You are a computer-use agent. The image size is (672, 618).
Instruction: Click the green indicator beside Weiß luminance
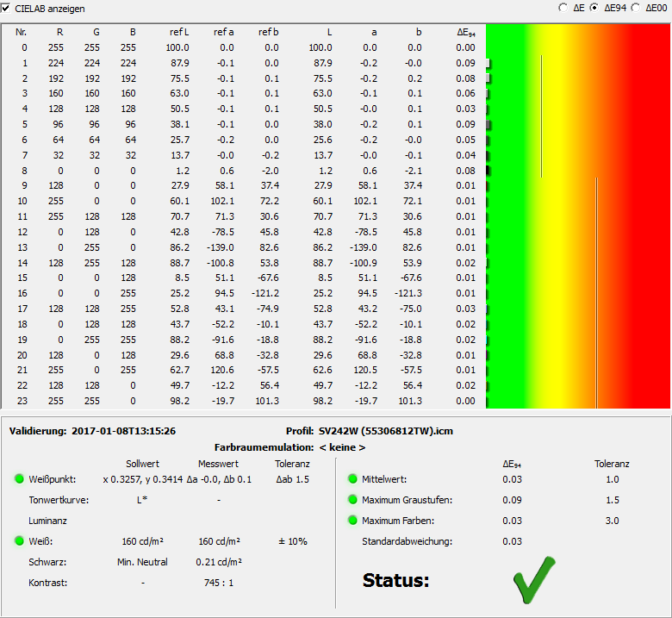(19, 541)
